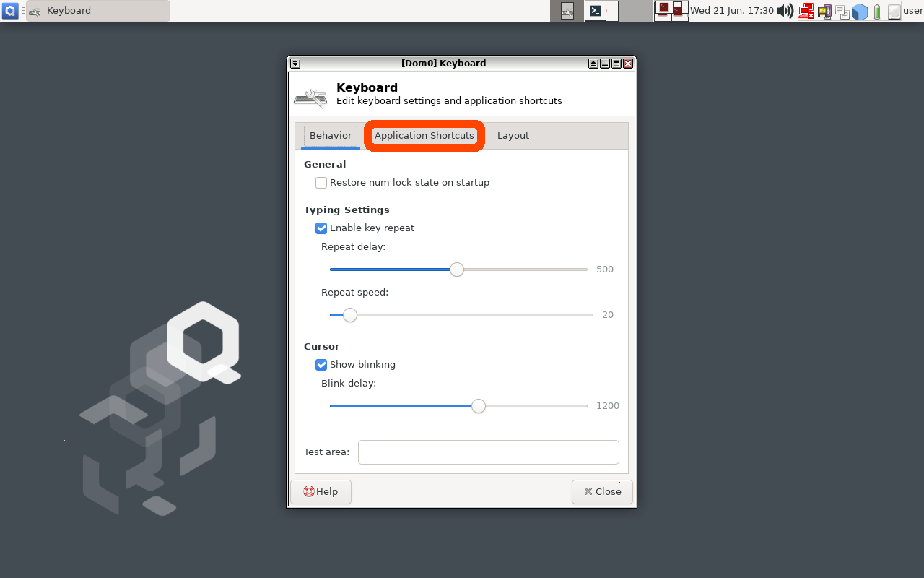Click the Blink delay slider handle

click(479, 406)
